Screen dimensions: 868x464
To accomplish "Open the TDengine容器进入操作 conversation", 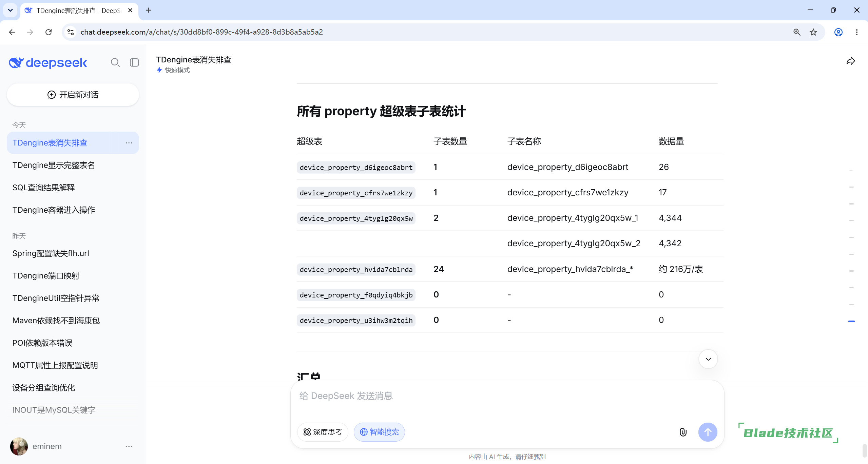I will click(73, 210).
